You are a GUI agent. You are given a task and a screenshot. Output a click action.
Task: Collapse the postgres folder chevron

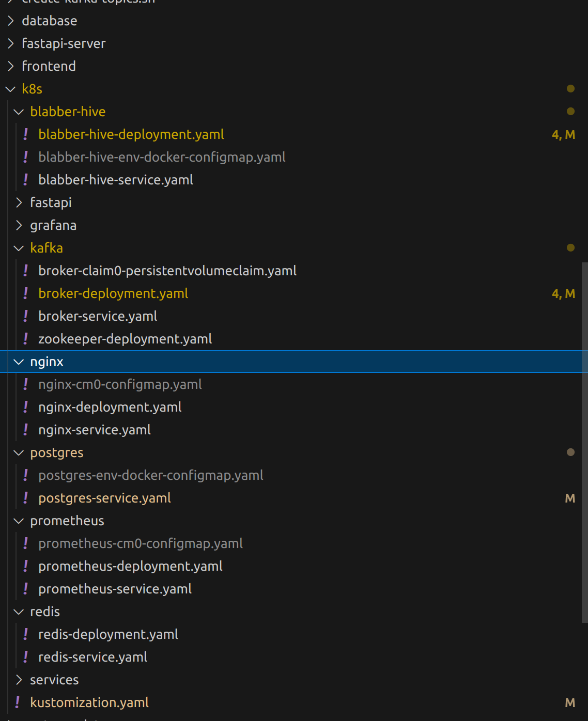click(19, 452)
